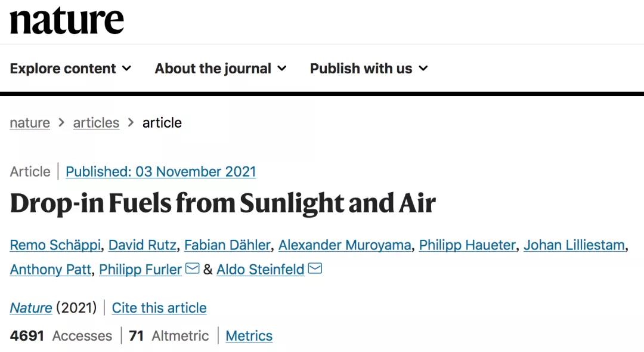Click Cite this article
Viewport: 644px width, 352px height.
[x=159, y=308]
